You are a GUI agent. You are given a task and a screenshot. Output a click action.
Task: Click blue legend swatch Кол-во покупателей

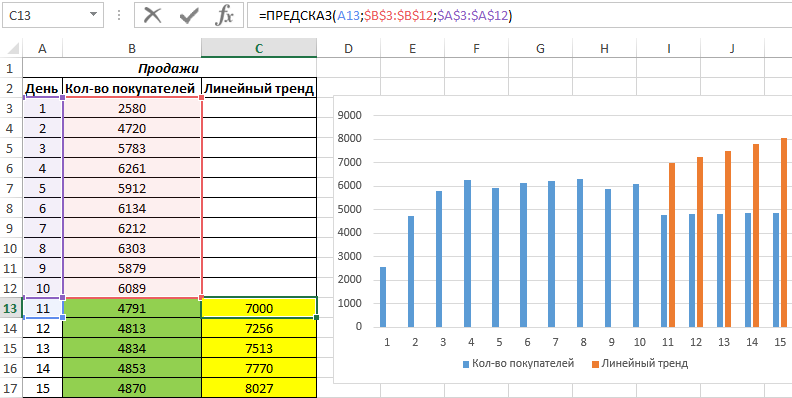coord(466,363)
